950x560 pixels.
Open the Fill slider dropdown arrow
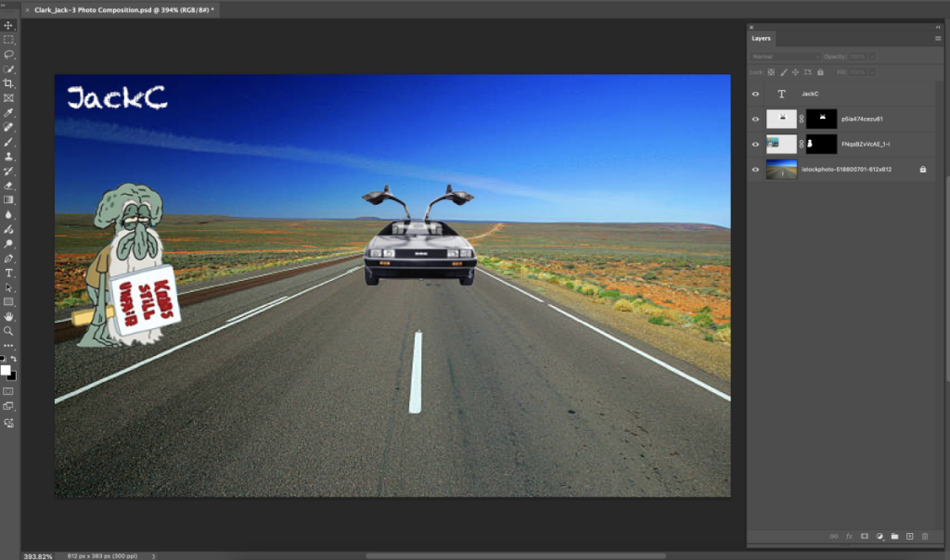tap(872, 72)
